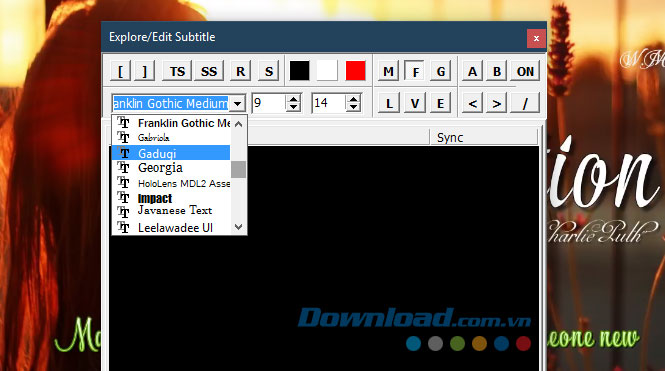Select Georgia font in list
665x371 pixels.
coord(171,168)
